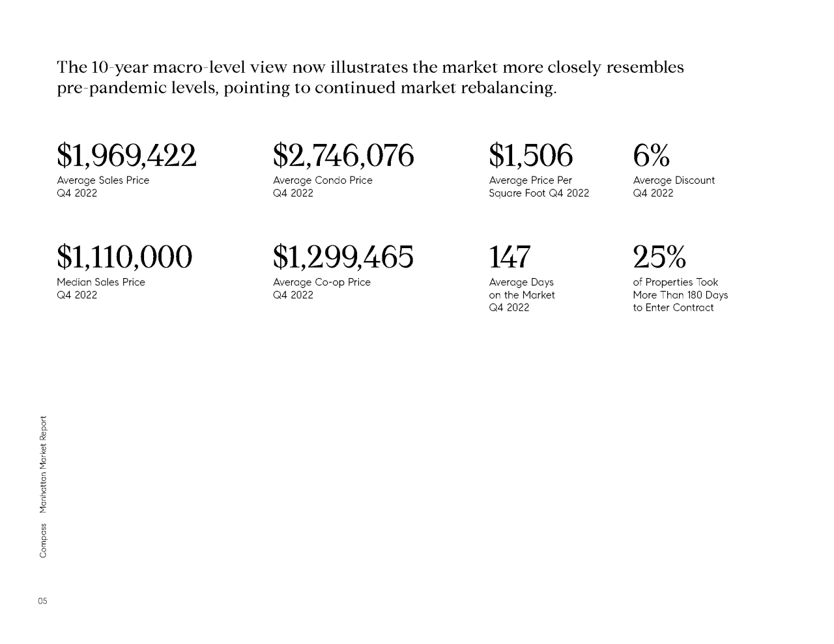This screenshot has width=834, height=644.
Task: Click the 25% of properties figure
Action: 659,257
